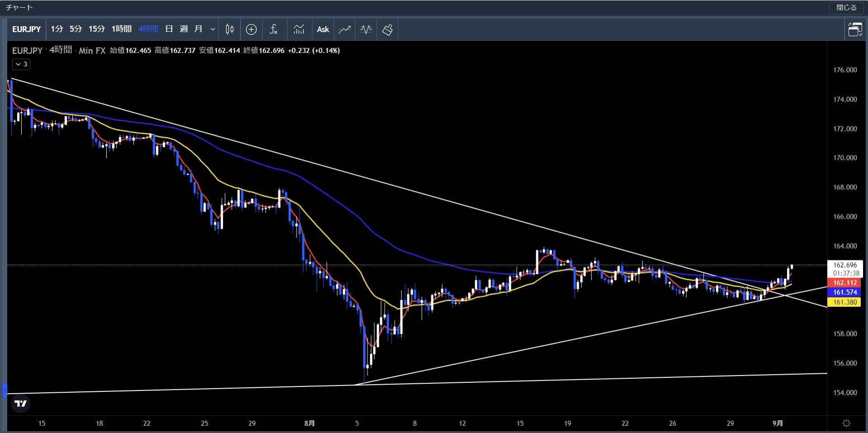Switch to the 1分 timeframe
This screenshot has width=868, height=433.
coord(57,29)
